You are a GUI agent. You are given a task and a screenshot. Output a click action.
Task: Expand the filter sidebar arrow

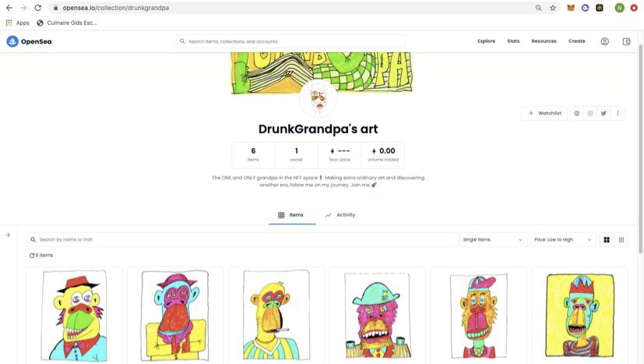(8, 235)
